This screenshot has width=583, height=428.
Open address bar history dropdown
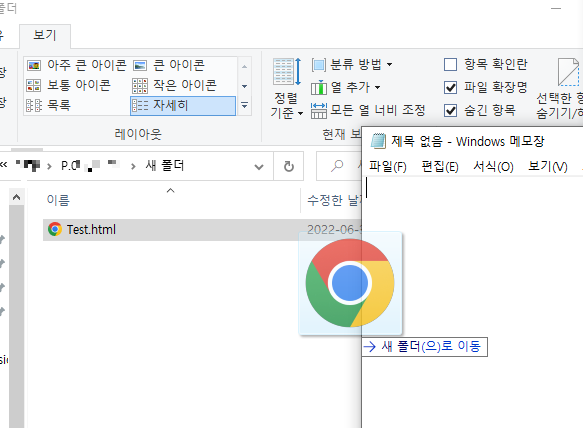[x=259, y=166]
